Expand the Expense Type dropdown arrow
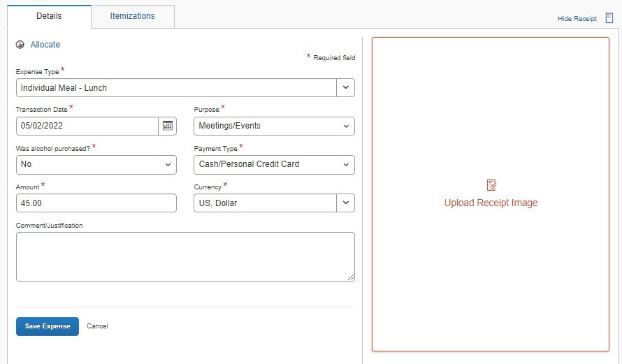The width and height of the screenshot is (622, 364). (x=345, y=88)
